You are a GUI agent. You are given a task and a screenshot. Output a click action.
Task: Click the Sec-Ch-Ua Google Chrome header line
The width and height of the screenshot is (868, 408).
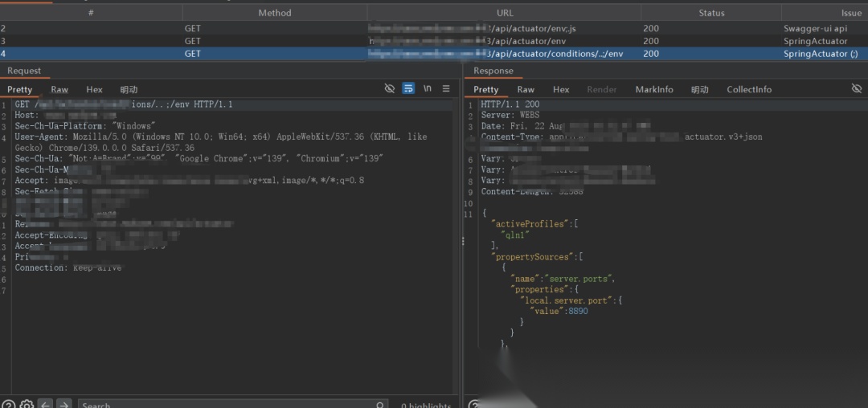point(199,159)
